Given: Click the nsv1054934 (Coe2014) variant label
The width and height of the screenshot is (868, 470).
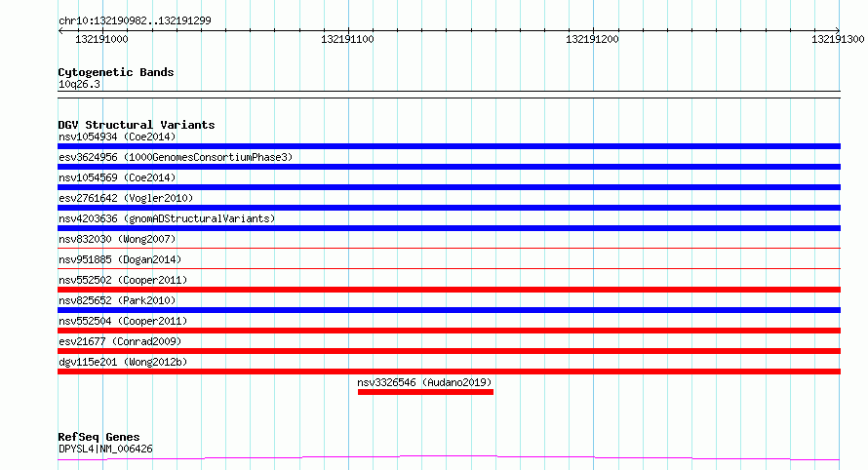Looking at the screenshot, I should click(117, 137).
